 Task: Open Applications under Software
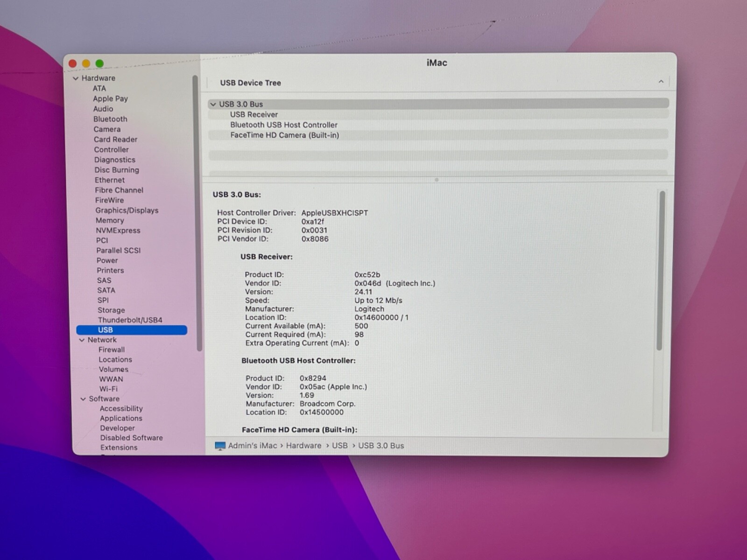tap(121, 419)
